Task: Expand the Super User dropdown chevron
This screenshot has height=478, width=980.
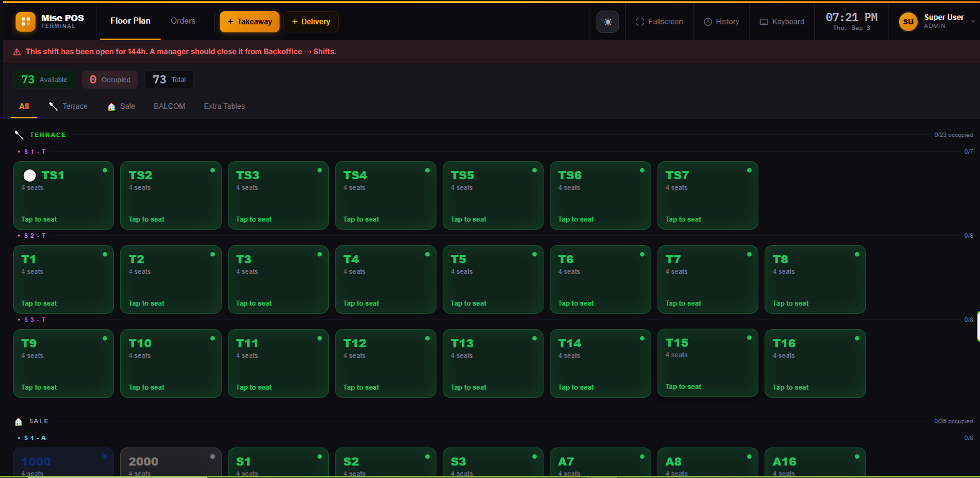Action: point(973,22)
